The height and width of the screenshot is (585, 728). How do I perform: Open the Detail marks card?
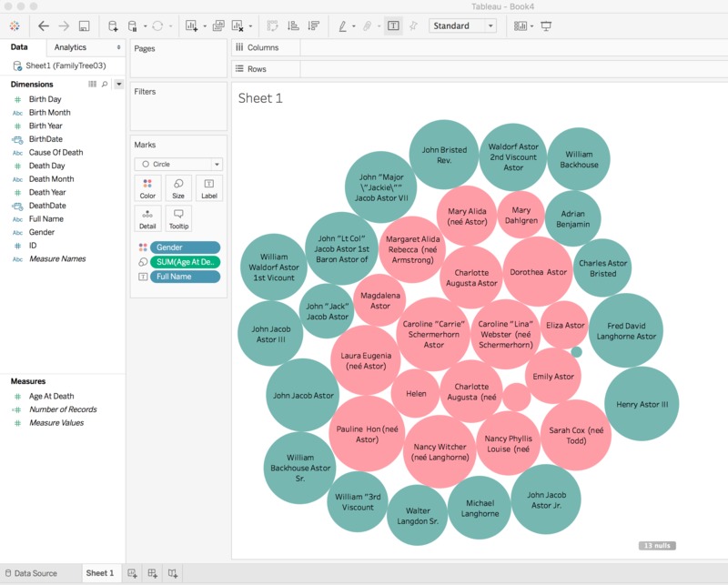point(147,217)
